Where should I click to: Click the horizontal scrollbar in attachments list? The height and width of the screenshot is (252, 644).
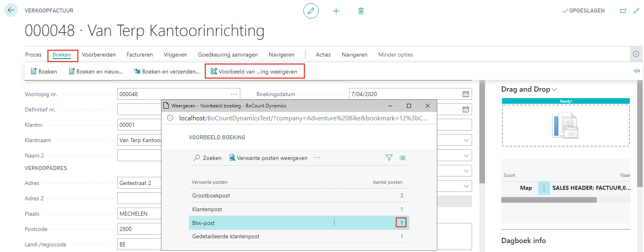coord(549,200)
